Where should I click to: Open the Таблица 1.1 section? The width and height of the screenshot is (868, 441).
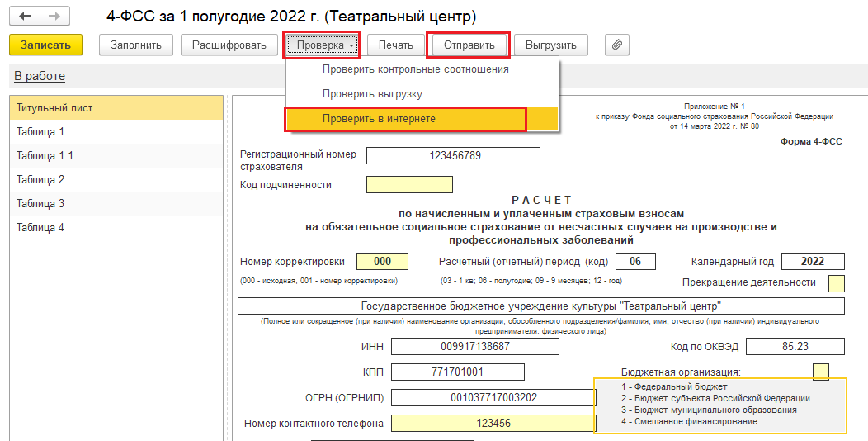point(116,156)
